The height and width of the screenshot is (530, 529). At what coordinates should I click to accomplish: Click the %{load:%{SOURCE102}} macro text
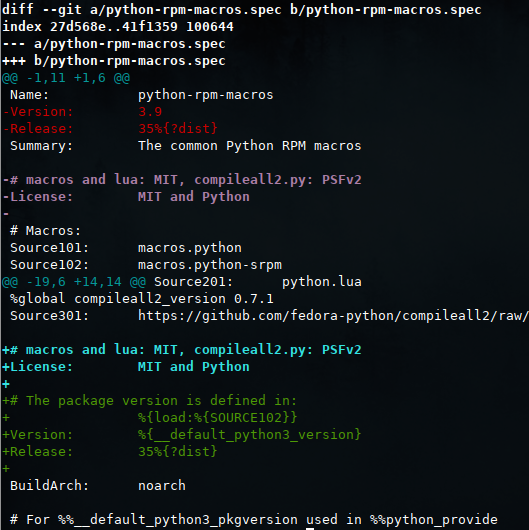click(217, 417)
